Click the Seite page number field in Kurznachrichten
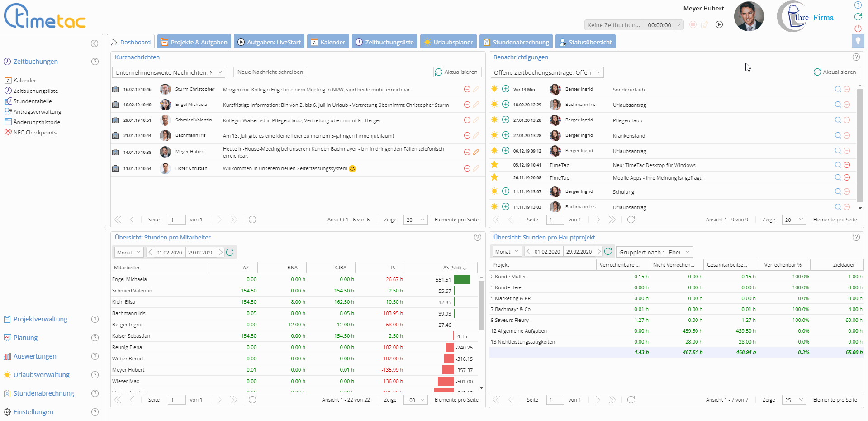The width and height of the screenshot is (868, 421). (176, 220)
